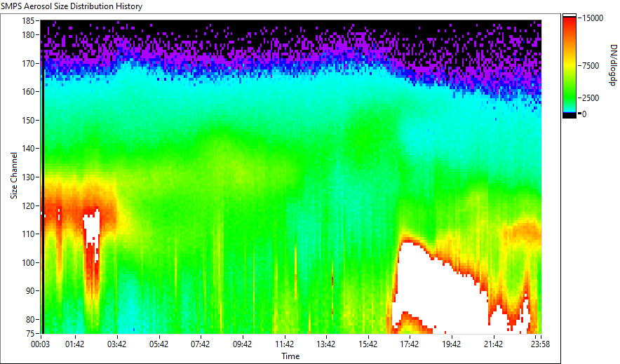Click the 23:58 time tick label

[x=540, y=344]
